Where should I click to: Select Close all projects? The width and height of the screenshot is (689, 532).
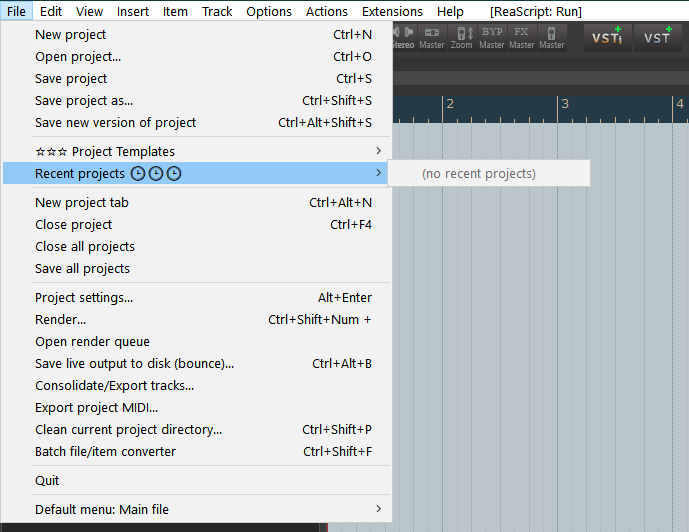(196, 246)
